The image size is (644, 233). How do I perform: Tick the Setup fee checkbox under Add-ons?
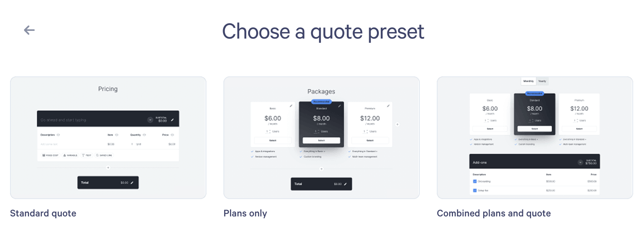(x=475, y=191)
